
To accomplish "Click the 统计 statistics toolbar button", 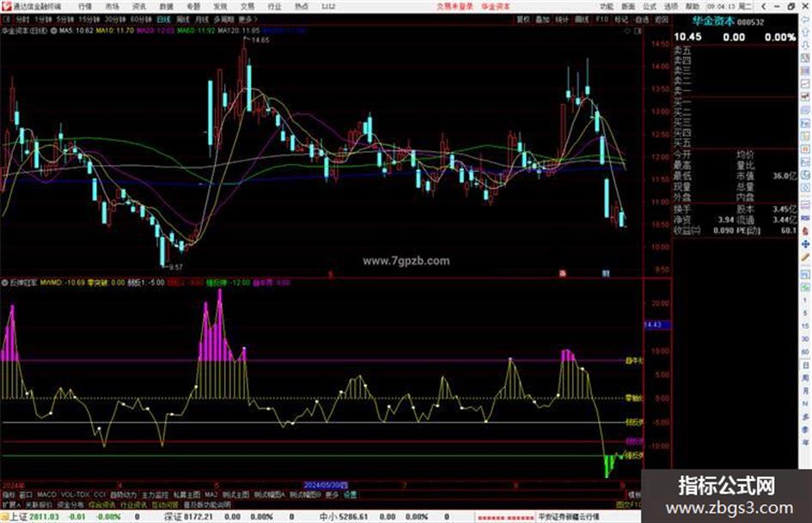I will click(x=562, y=20).
